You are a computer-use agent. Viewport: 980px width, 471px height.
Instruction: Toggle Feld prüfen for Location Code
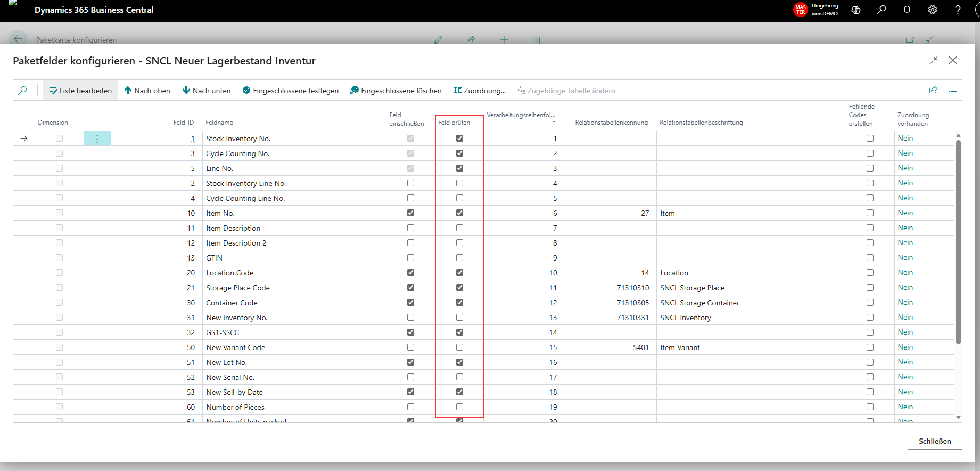pyautogui.click(x=459, y=272)
